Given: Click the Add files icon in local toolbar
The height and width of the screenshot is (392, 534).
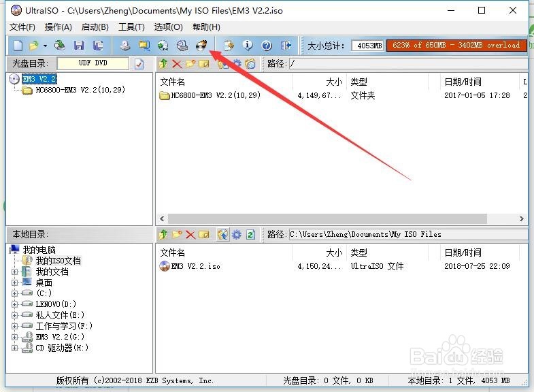Looking at the screenshot, I should coord(223,234).
